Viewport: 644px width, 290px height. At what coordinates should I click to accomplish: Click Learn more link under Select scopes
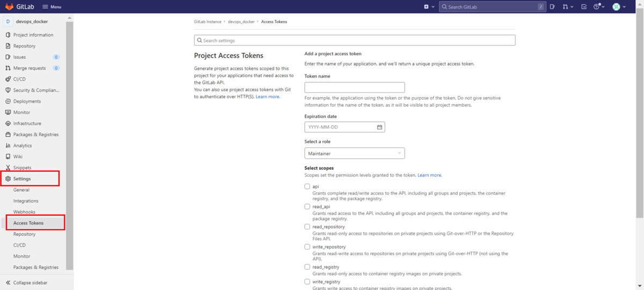coord(429,175)
